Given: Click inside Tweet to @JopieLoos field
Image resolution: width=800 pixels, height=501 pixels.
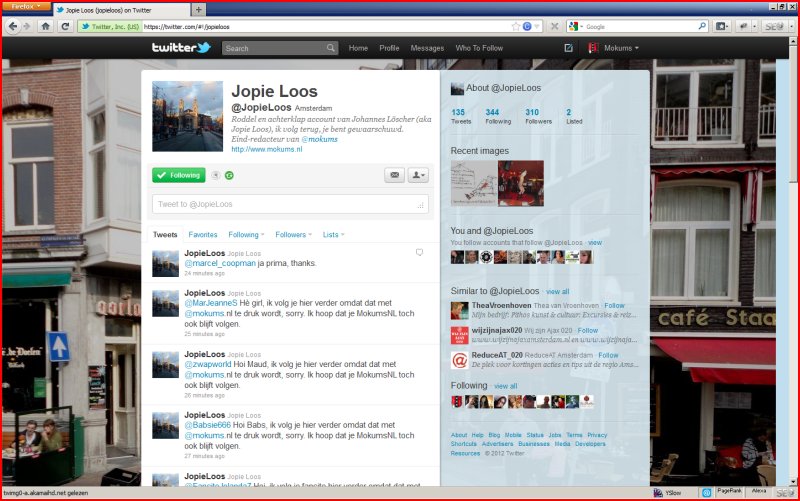Looking at the screenshot, I should coord(290,204).
